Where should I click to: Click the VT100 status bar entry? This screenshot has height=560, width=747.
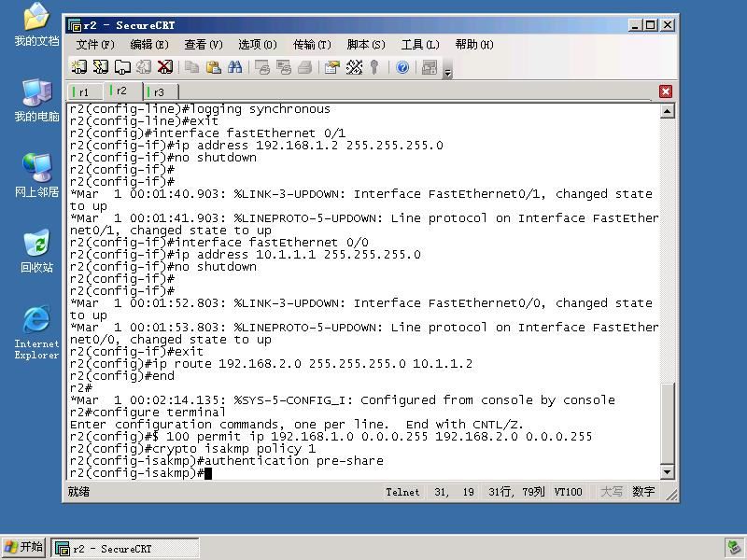click(568, 493)
